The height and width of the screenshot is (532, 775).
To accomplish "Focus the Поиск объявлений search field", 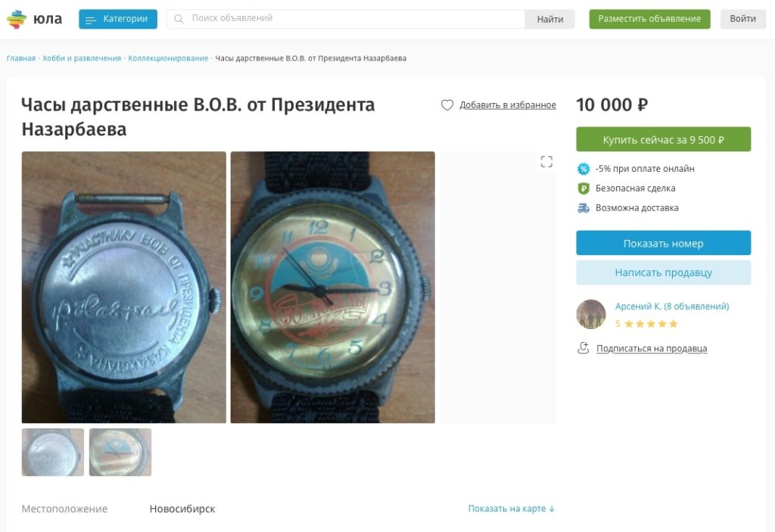I will 346,19.
